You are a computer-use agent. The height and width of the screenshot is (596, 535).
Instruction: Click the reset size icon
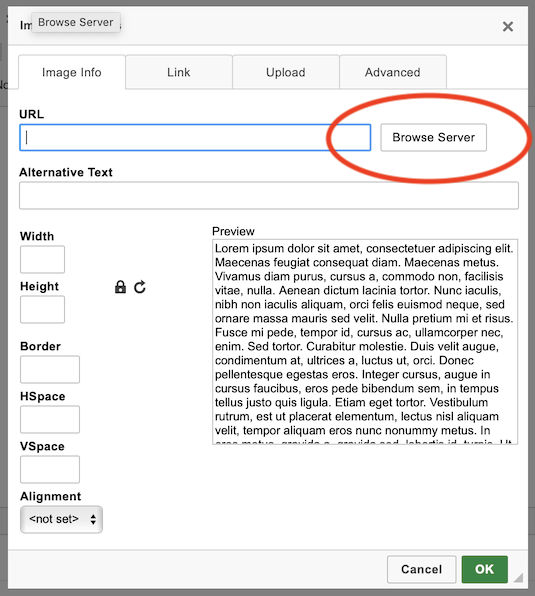(x=140, y=287)
